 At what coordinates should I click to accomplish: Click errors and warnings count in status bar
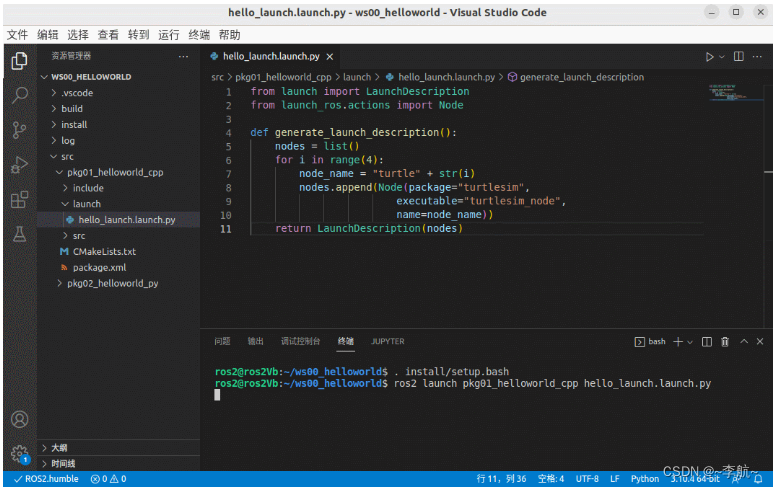[109, 479]
